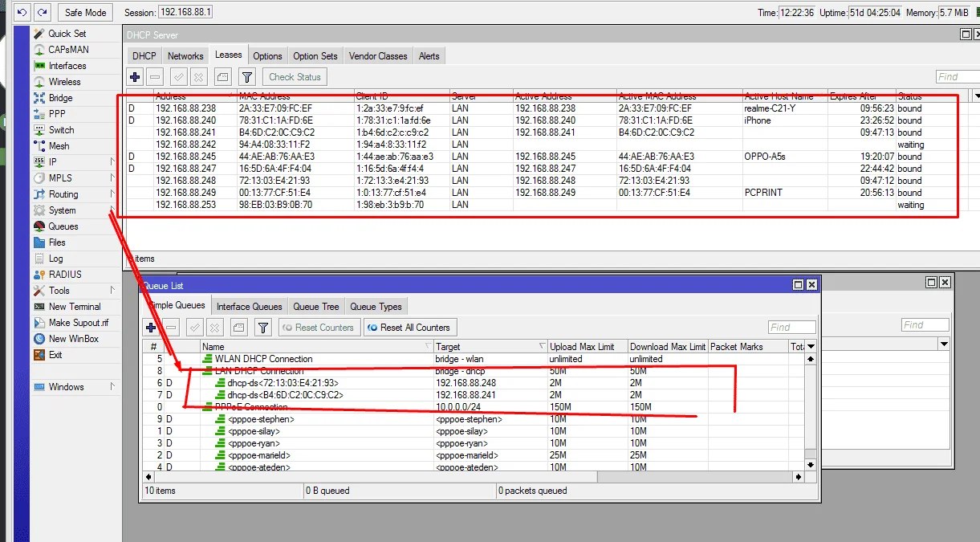The width and height of the screenshot is (980, 542).
Task: Open Queues in sidebar
Action: [x=63, y=226]
